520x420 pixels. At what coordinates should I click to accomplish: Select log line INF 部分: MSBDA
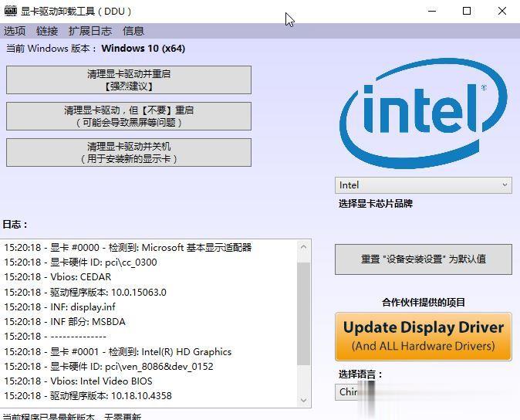click(x=65, y=321)
